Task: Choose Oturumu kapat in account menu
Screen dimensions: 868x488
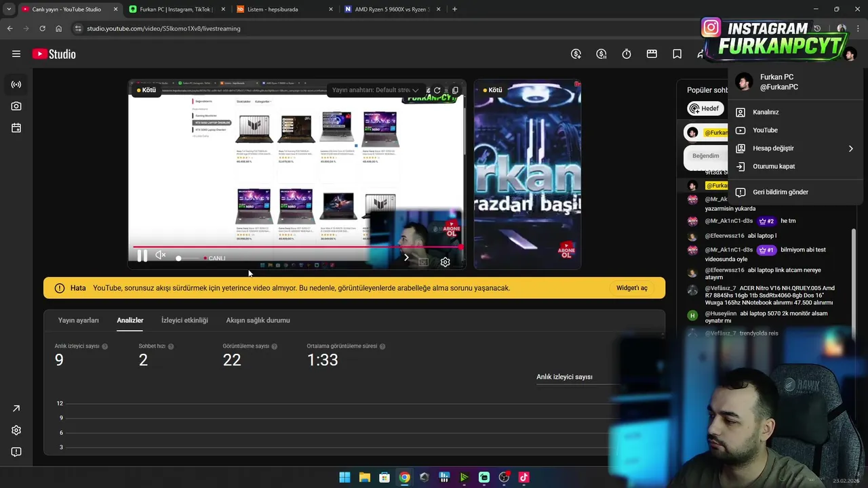Action: point(795,166)
